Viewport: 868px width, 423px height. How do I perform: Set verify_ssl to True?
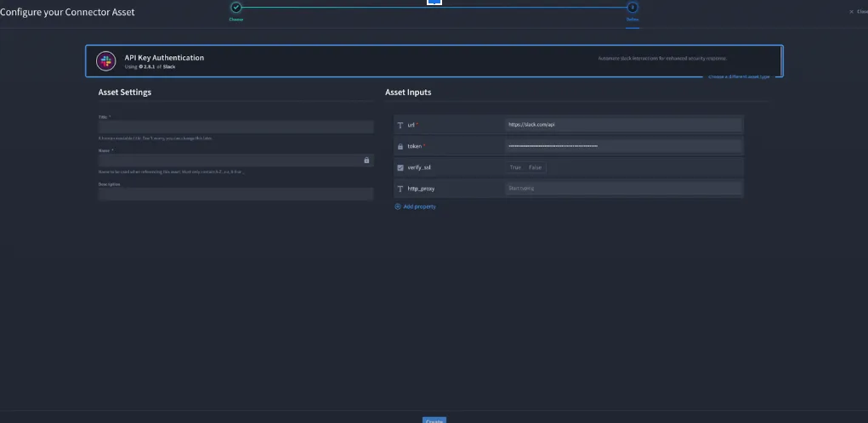click(x=515, y=167)
